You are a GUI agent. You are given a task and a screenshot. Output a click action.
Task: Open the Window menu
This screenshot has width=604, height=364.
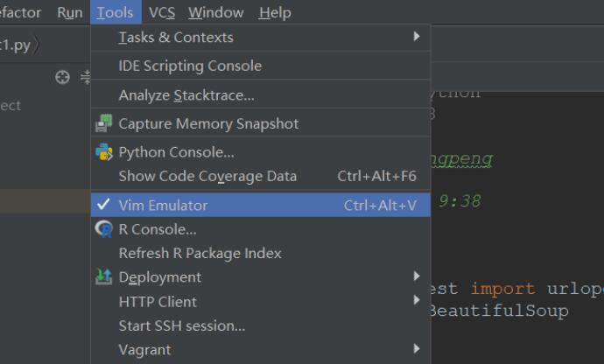click(215, 12)
